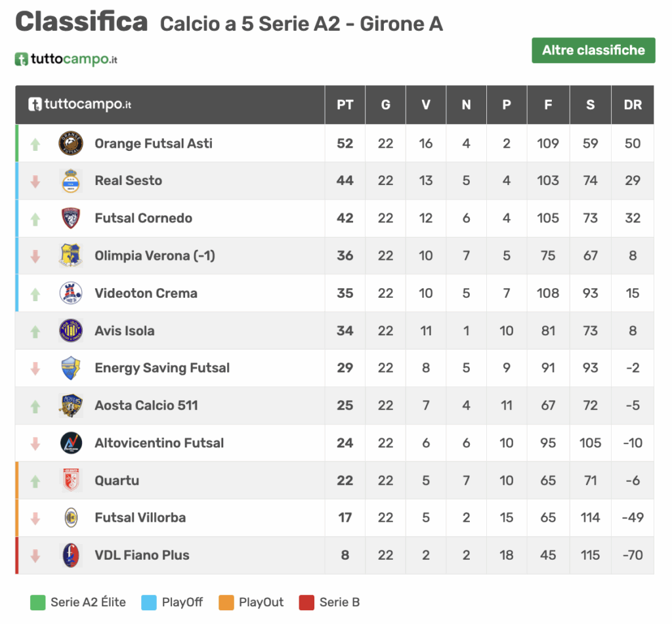The image size is (672, 624).
Task: Click the green up arrow next to Quartu
Action: [35, 480]
